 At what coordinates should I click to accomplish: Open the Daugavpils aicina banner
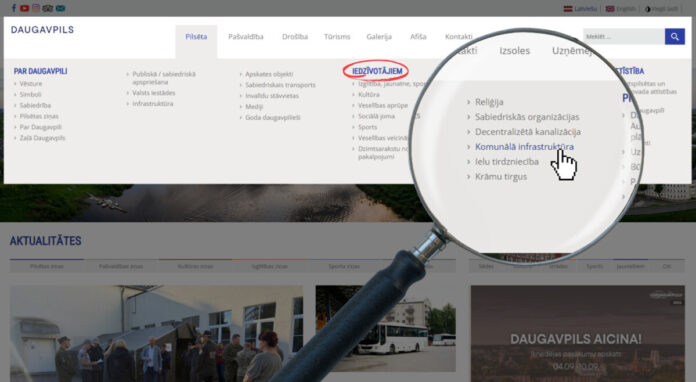coord(577,333)
